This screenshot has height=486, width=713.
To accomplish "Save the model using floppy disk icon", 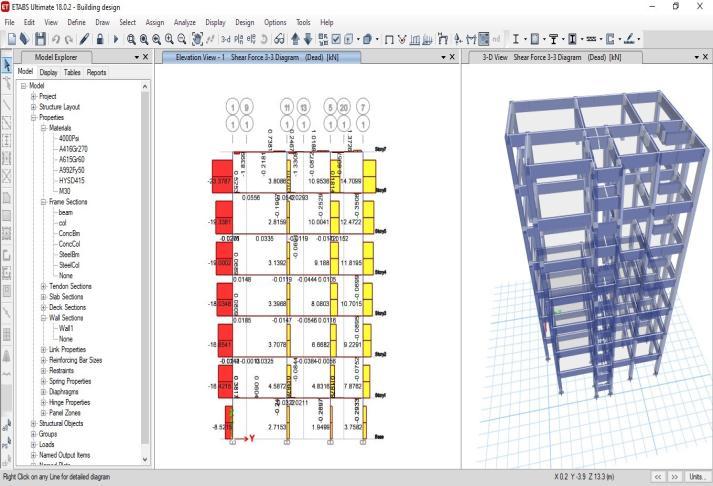I will pos(40,39).
